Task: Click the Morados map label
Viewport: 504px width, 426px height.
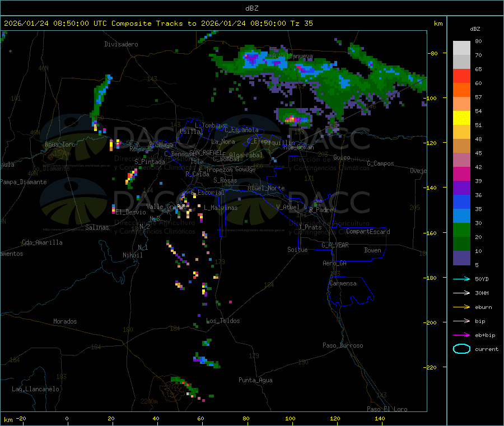Action: tap(65, 321)
